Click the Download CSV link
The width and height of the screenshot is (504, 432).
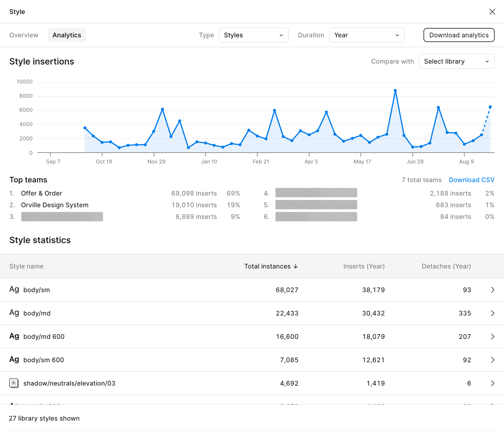point(471,180)
